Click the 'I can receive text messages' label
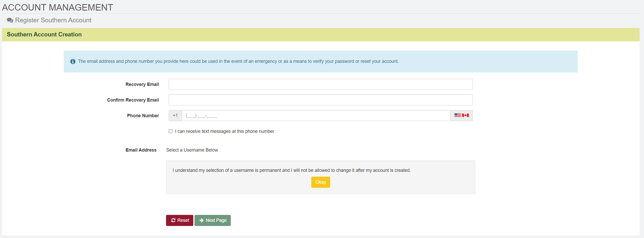Screen dimensions: 644x238 pos(224,131)
